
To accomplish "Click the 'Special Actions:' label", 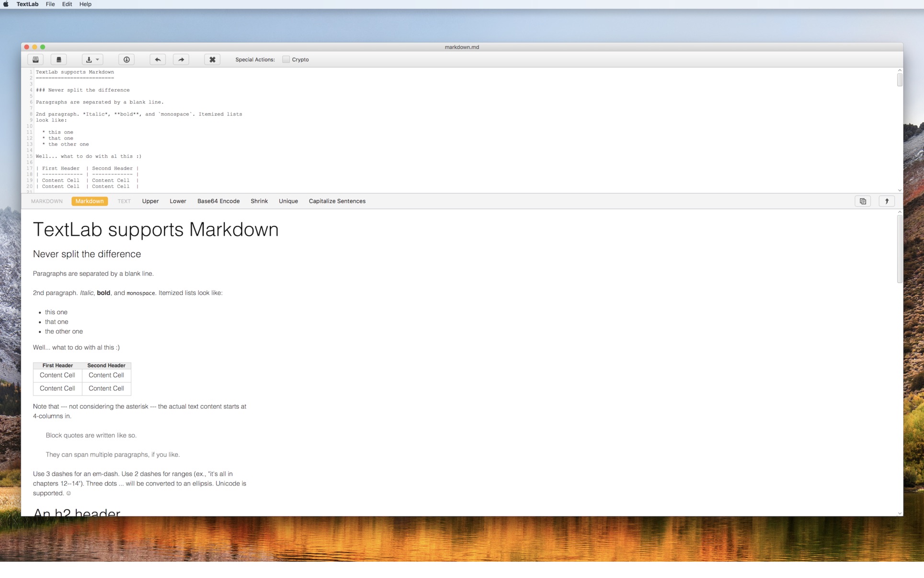I will [x=255, y=59].
